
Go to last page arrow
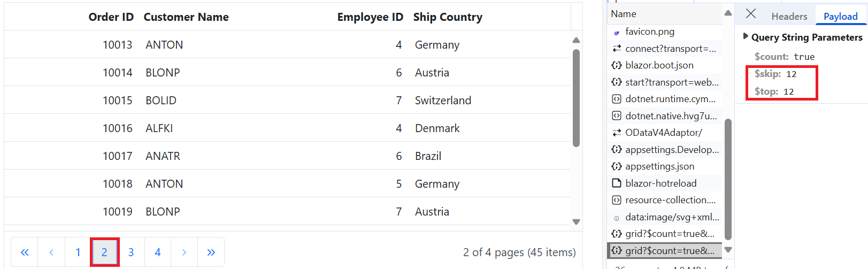pyautogui.click(x=211, y=252)
